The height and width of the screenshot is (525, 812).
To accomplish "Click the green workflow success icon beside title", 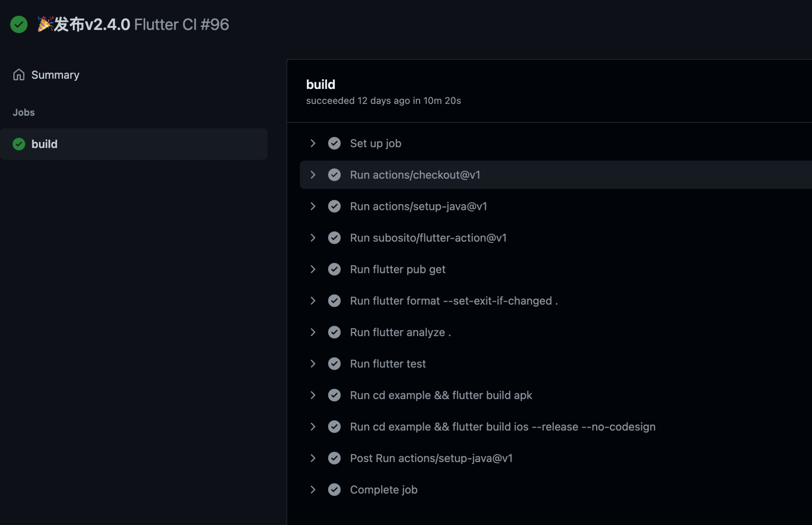I will pyautogui.click(x=19, y=24).
